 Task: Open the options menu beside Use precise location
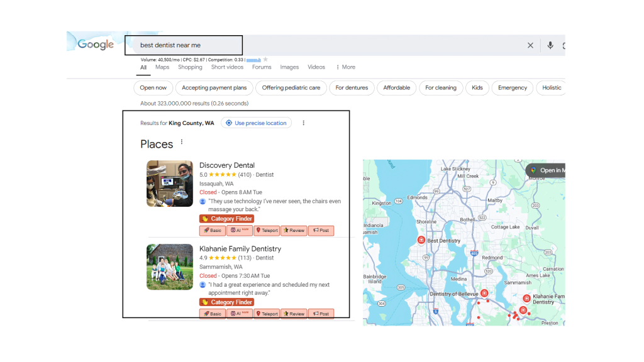click(304, 123)
